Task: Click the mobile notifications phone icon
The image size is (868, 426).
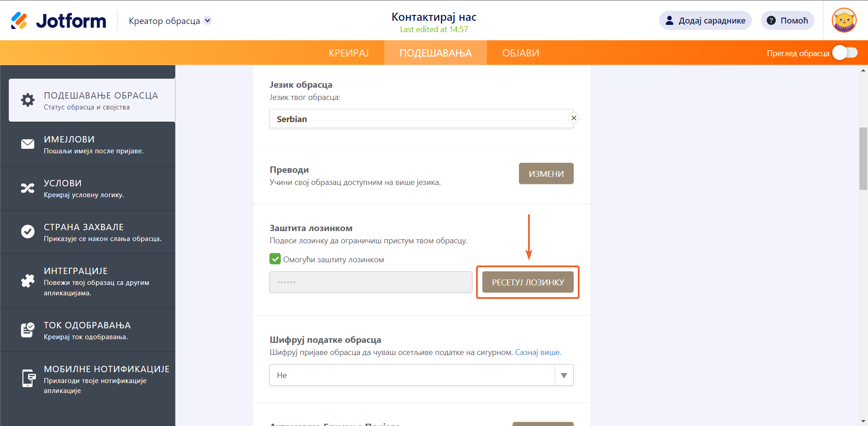Action: (28, 378)
